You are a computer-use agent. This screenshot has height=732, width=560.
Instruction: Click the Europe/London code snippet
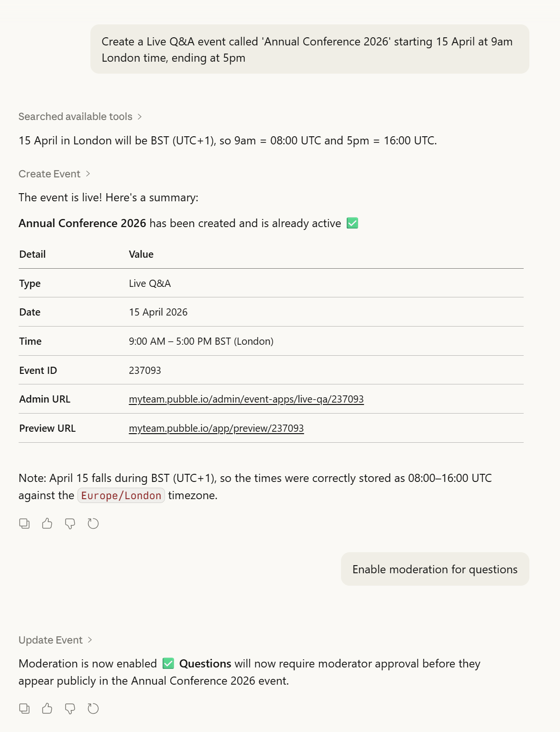tap(121, 496)
